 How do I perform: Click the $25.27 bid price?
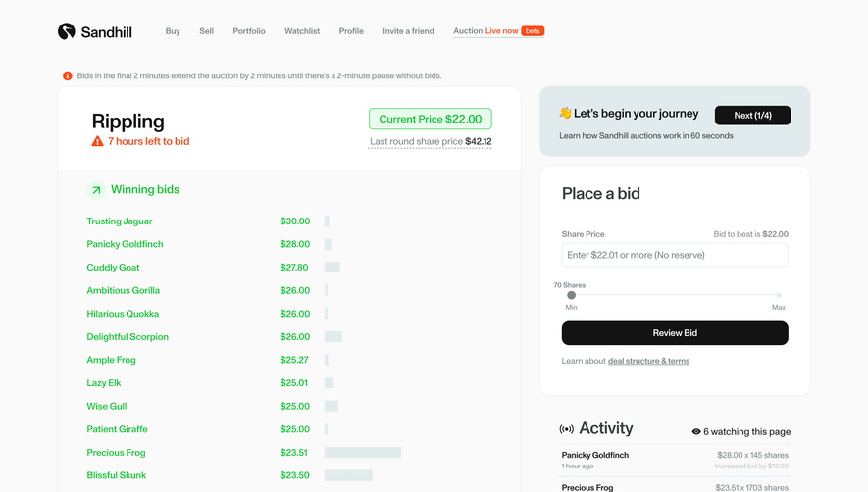coord(294,360)
